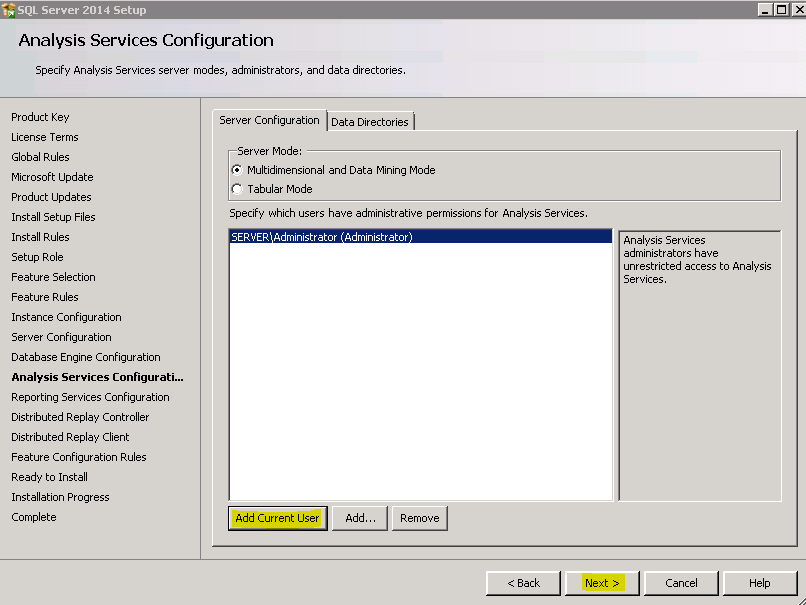This screenshot has height=605, width=806.
Task: Click Distributed Replay Client step
Action: click(x=70, y=437)
